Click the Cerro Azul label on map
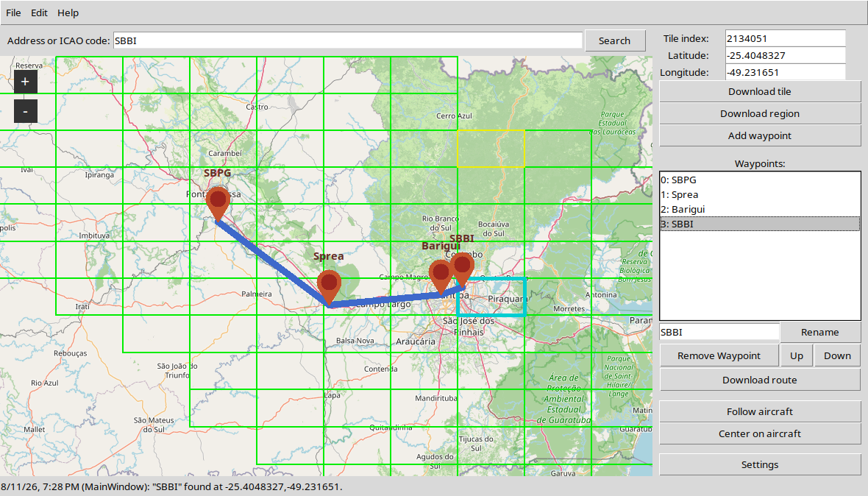This screenshot has width=868, height=496. pyautogui.click(x=454, y=116)
